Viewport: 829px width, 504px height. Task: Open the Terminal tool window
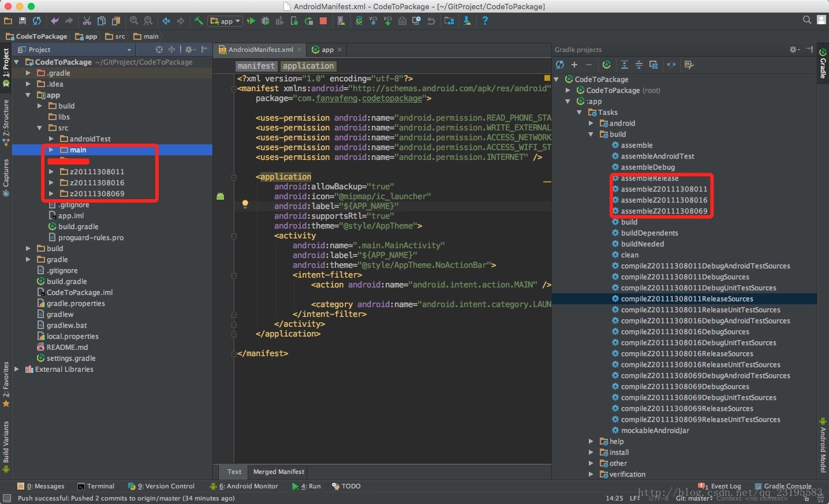point(96,486)
